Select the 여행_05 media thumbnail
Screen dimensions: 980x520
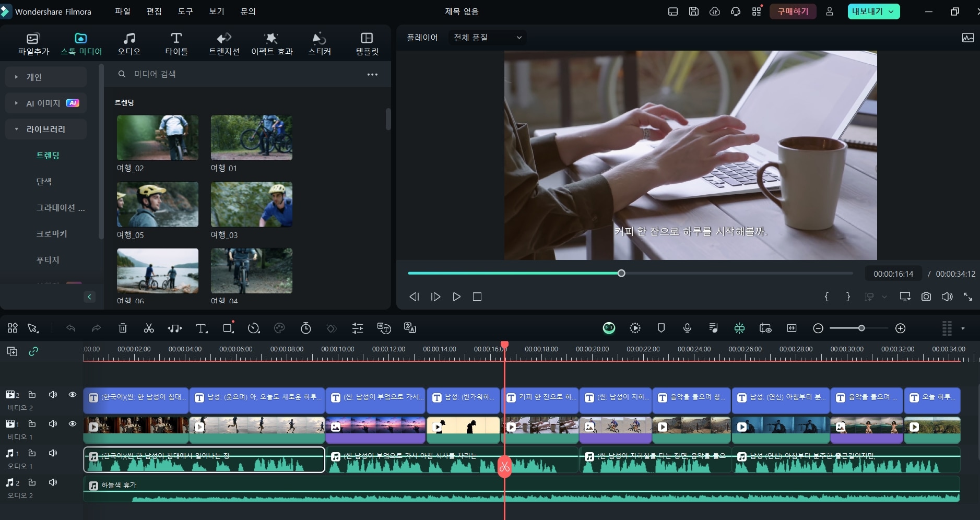point(158,204)
